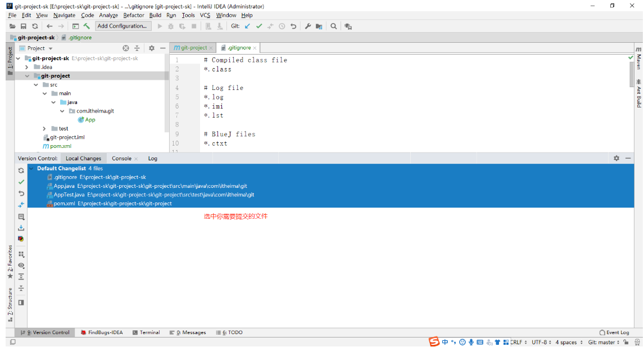Open the 6: TODO tool window
Viewport: 644px width, 351px height.
click(229, 332)
